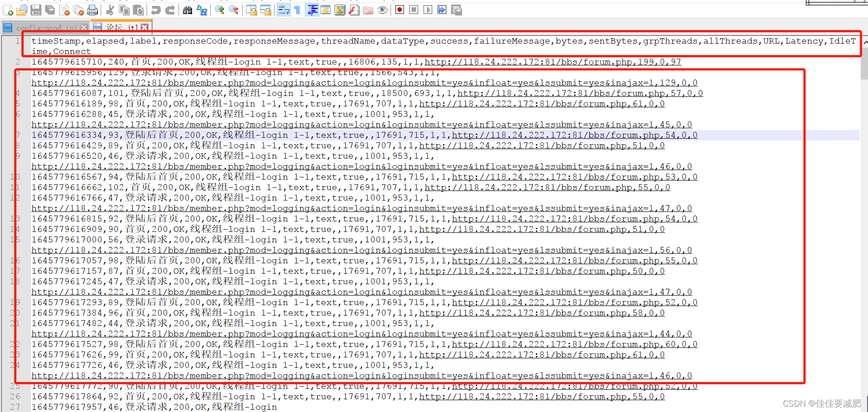868x412 pixels.
Task: Click the vertical scrollbar thumb
Action: pos(864,63)
